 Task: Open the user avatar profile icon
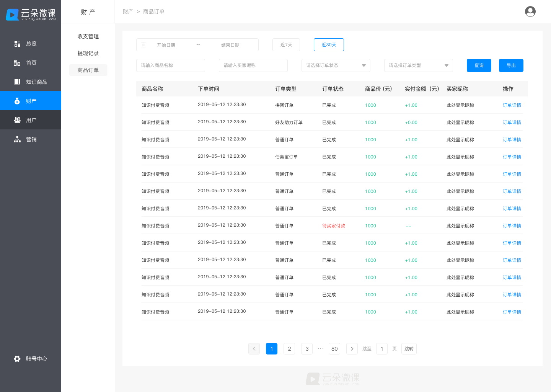click(x=530, y=11)
